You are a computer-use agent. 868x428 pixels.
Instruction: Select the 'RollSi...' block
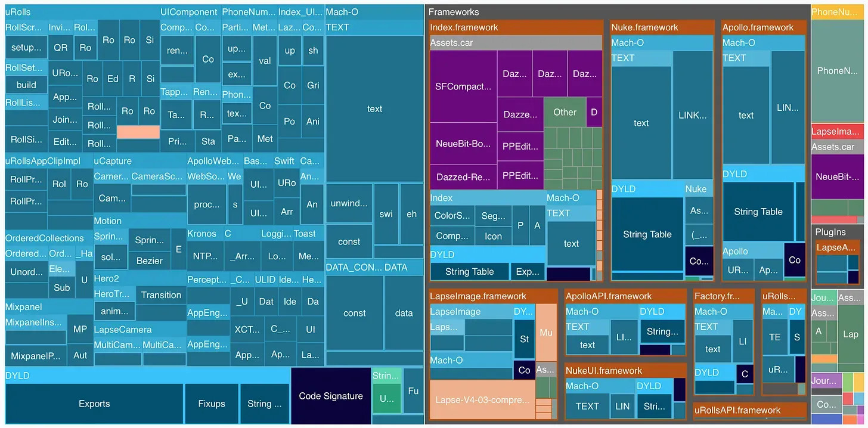pos(26,139)
